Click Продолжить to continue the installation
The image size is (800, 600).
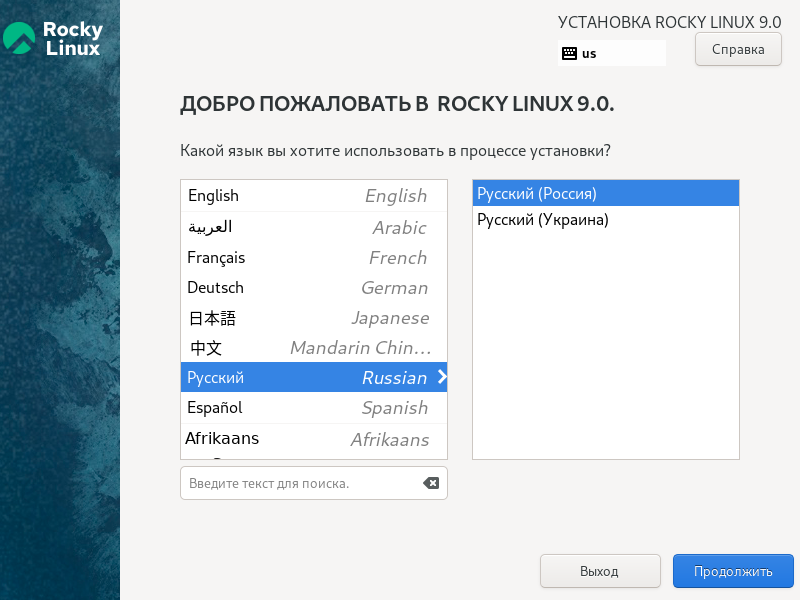pyautogui.click(x=733, y=571)
